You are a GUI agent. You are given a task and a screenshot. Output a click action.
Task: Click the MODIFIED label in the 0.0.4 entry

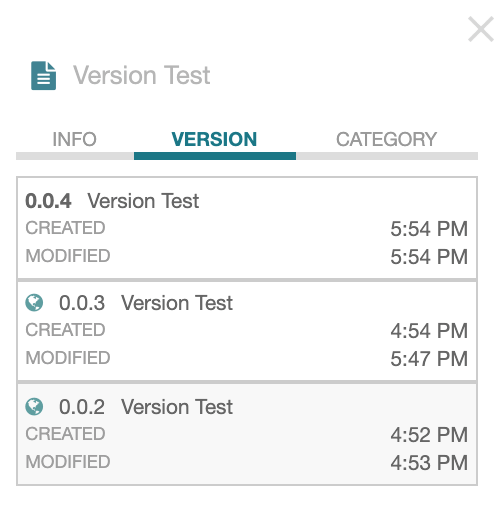coord(68,256)
